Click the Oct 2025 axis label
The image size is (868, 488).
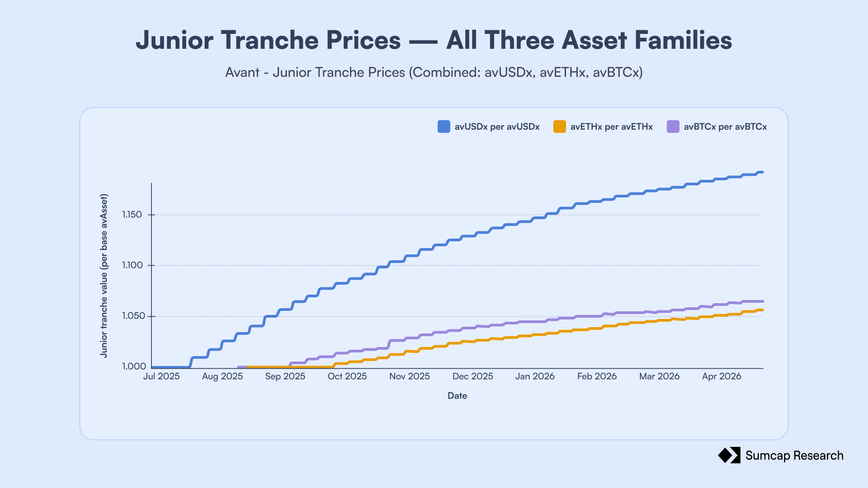347,376
